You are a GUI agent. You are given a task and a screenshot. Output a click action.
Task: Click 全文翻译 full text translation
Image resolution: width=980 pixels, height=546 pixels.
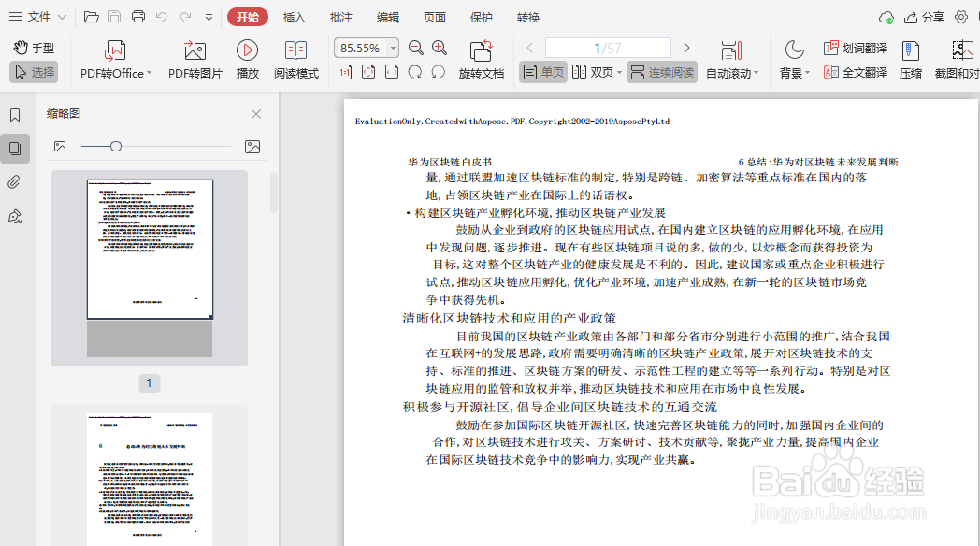coord(855,73)
